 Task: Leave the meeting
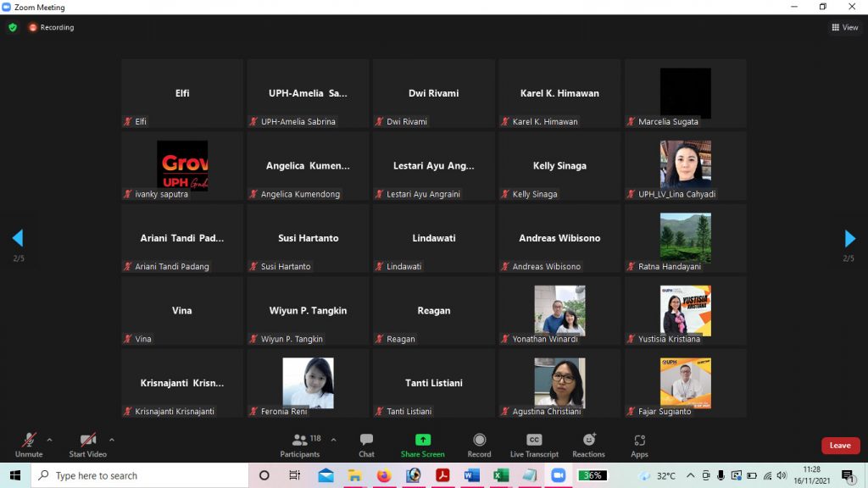(x=840, y=446)
